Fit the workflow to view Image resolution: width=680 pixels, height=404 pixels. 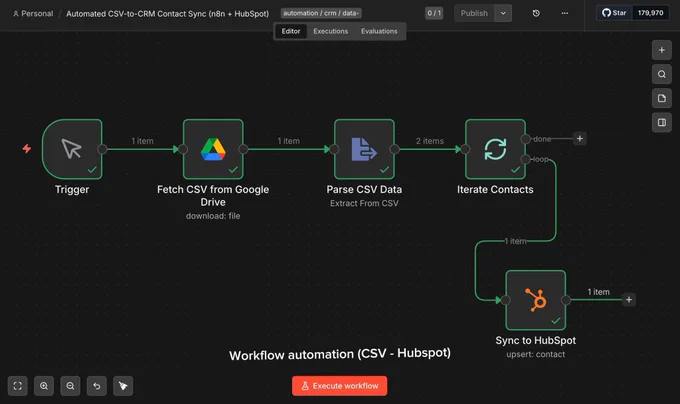(18, 386)
